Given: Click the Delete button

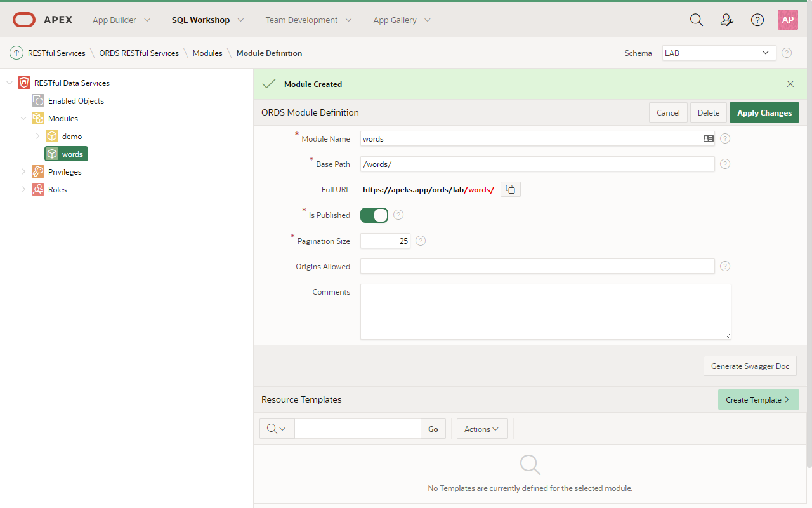Looking at the screenshot, I should [709, 112].
